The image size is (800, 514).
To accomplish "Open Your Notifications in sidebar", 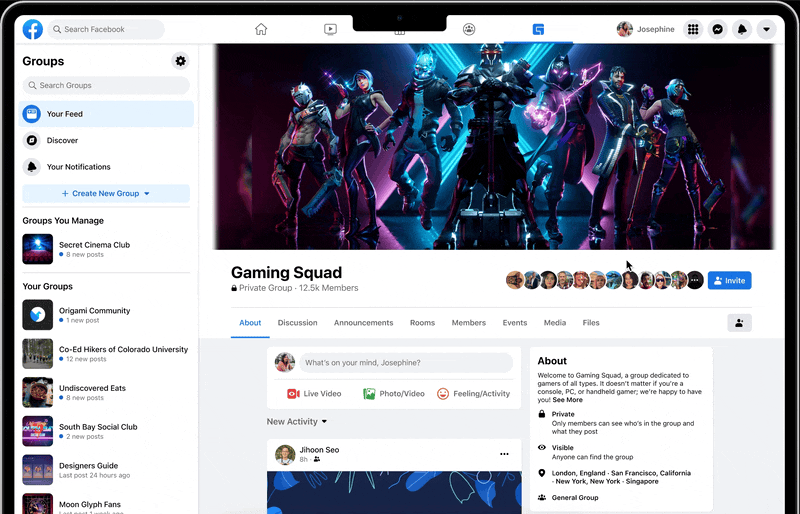I will [x=106, y=167].
